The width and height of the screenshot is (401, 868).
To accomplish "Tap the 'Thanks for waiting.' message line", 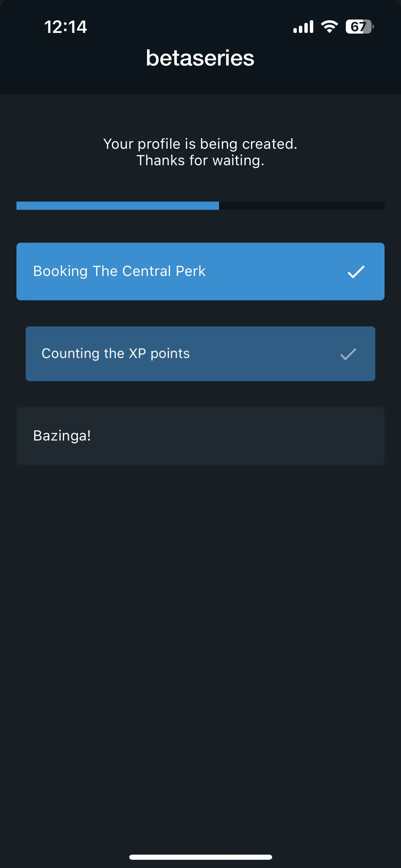I will pyautogui.click(x=200, y=160).
